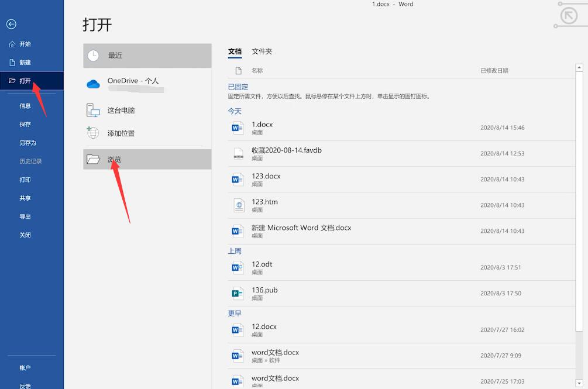Click the icon of 12.odt

tap(238, 267)
